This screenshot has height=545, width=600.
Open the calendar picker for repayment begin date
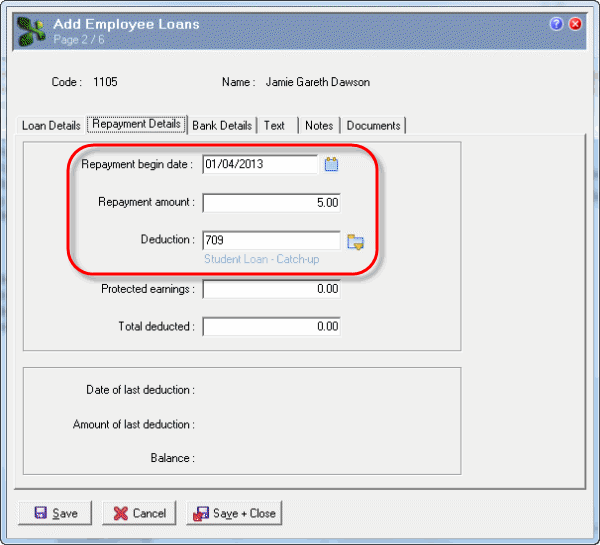332,164
